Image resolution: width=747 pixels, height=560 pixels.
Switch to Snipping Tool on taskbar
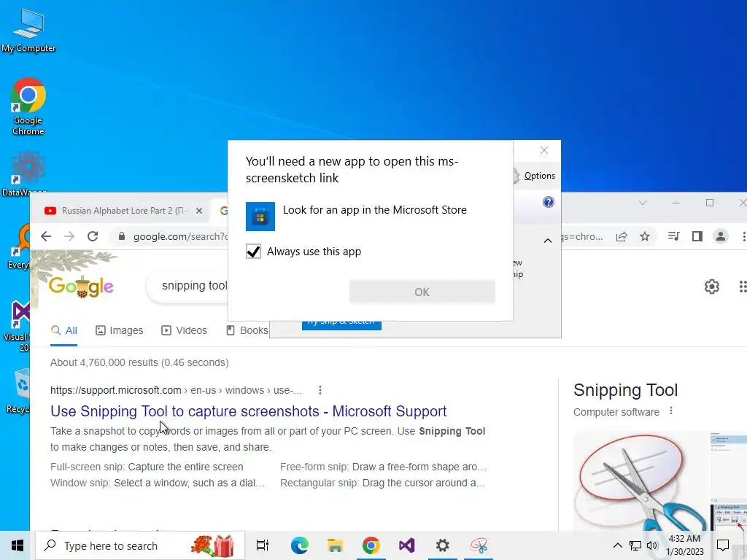pyautogui.click(x=479, y=545)
